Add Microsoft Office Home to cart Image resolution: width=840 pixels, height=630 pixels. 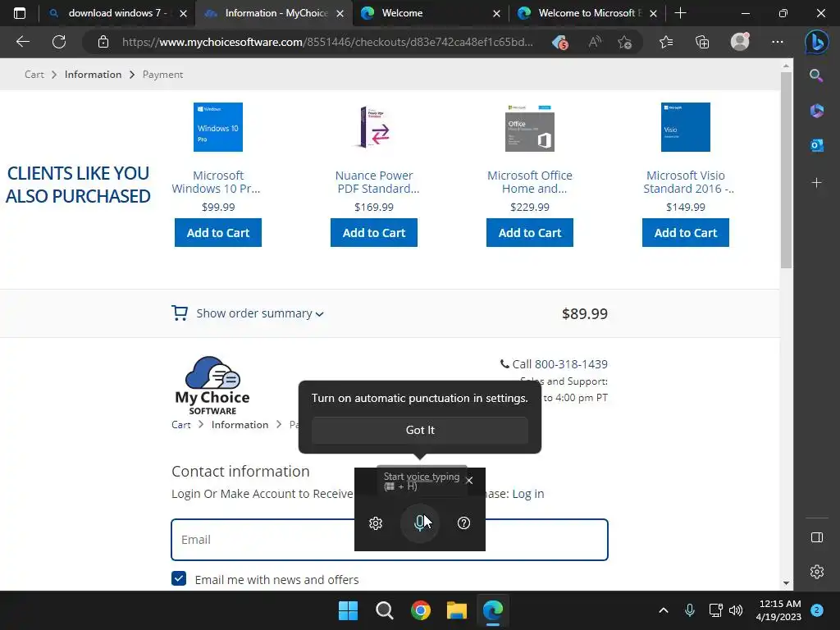[530, 232]
